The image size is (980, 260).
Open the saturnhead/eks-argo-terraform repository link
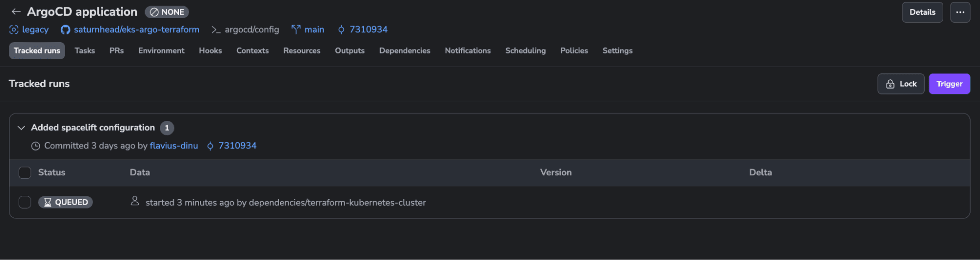pos(136,29)
